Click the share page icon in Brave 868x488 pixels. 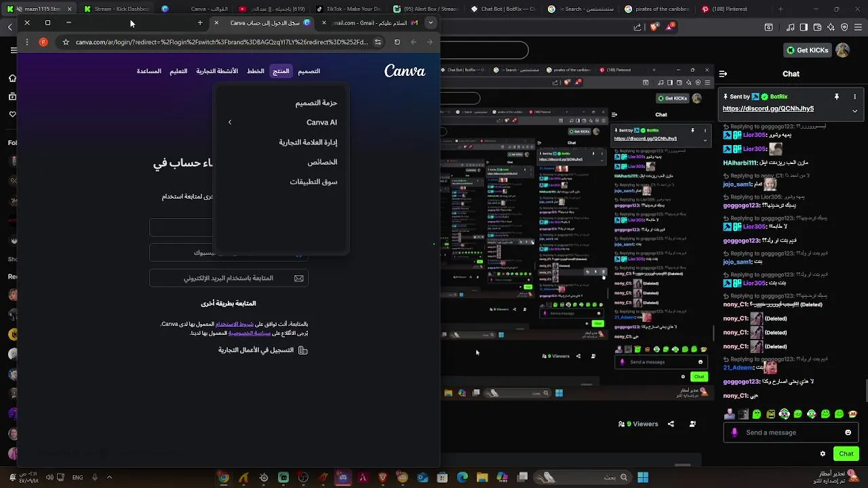point(637,27)
